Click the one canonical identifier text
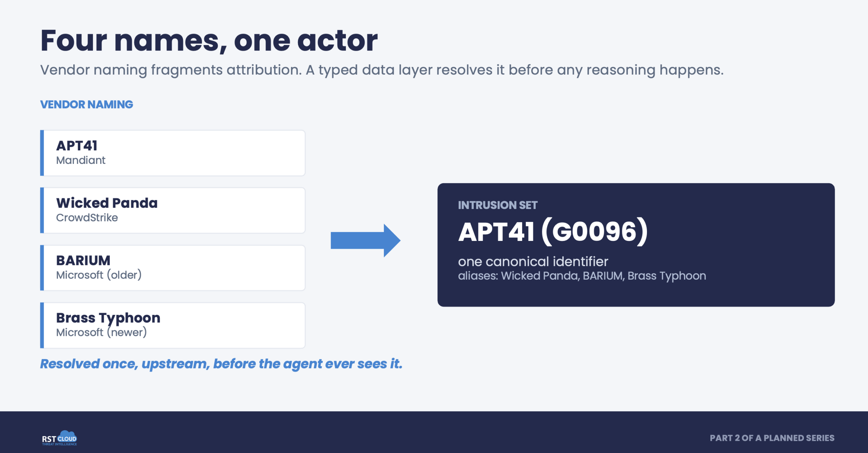This screenshot has width=868, height=453. click(x=533, y=261)
